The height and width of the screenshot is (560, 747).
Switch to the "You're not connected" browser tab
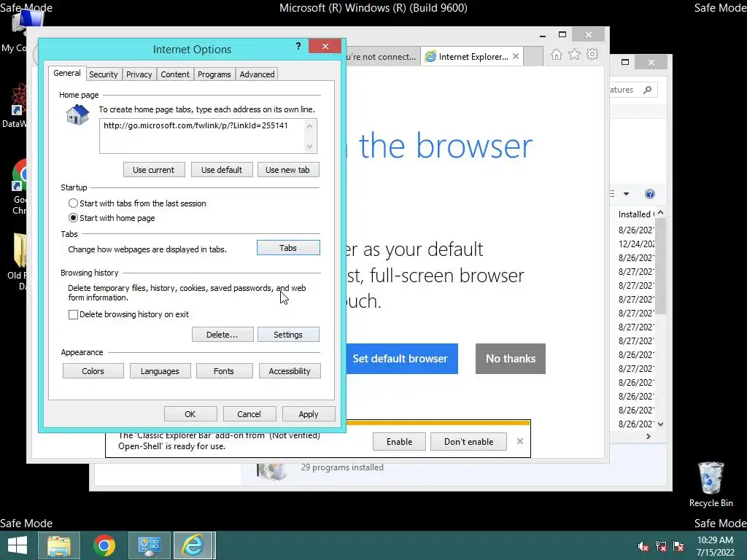point(383,57)
